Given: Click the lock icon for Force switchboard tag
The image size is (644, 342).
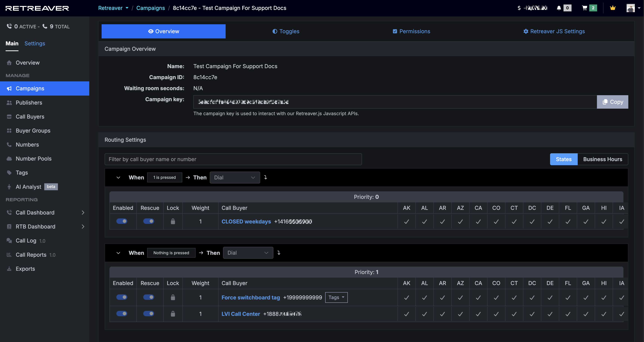Looking at the screenshot, I should tap(173, 297).
